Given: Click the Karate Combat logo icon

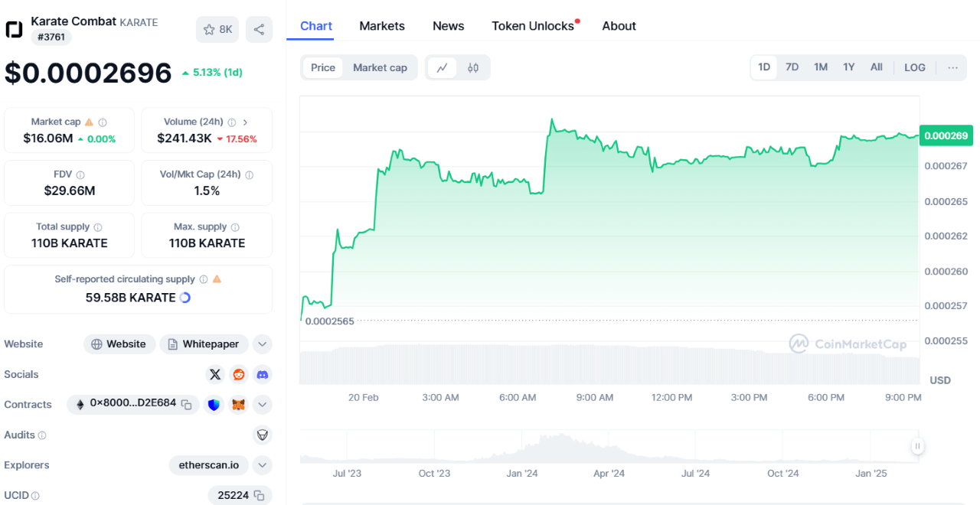Looking at the screenshot, I should (x=14, y=30).
